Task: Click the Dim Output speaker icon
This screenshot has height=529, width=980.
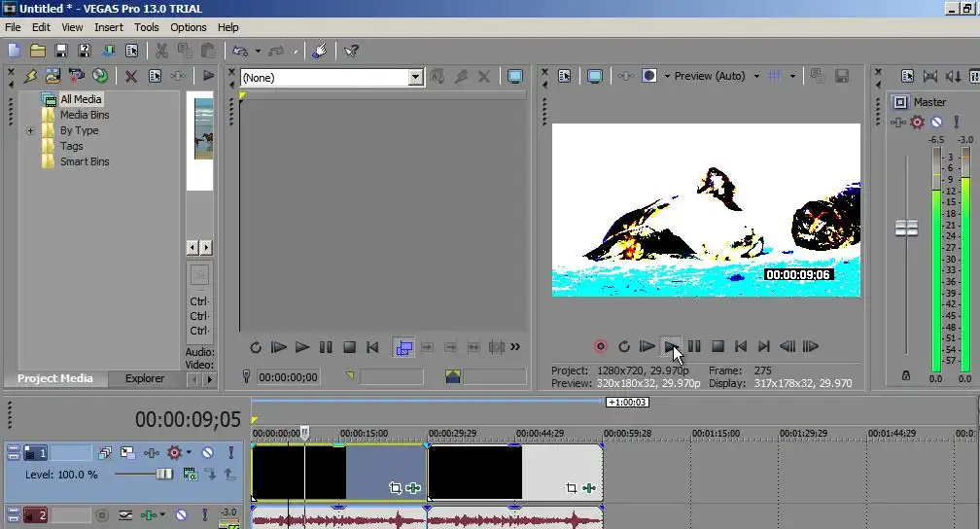Action: coord(953,76)
